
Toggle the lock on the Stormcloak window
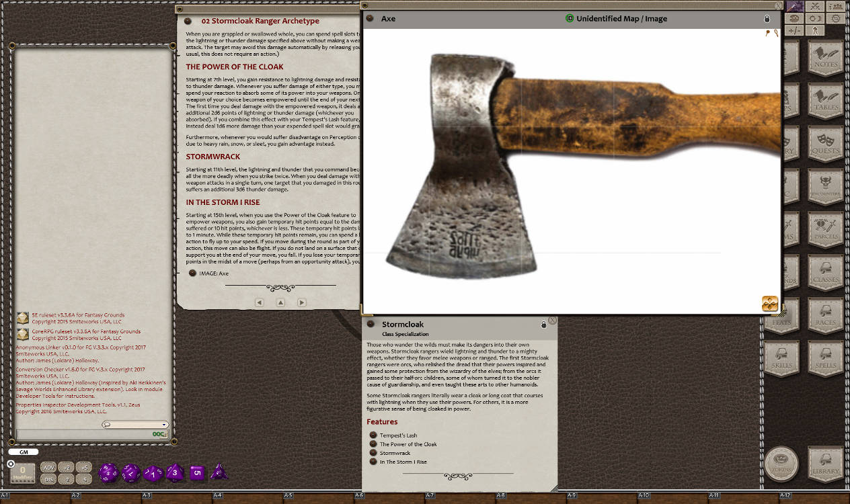pyautogui.click(x=543, y=325)
